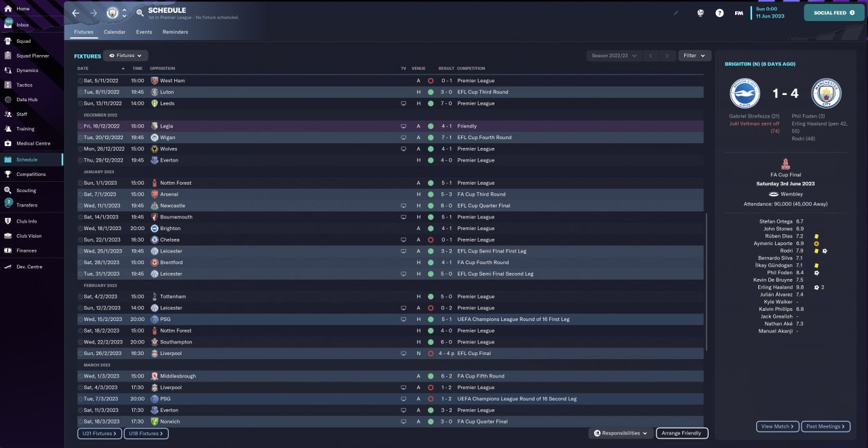The image size is (868, 448).
Task: Select the checkbox for Wigan fixture
Action: click(x=80, y=138)
